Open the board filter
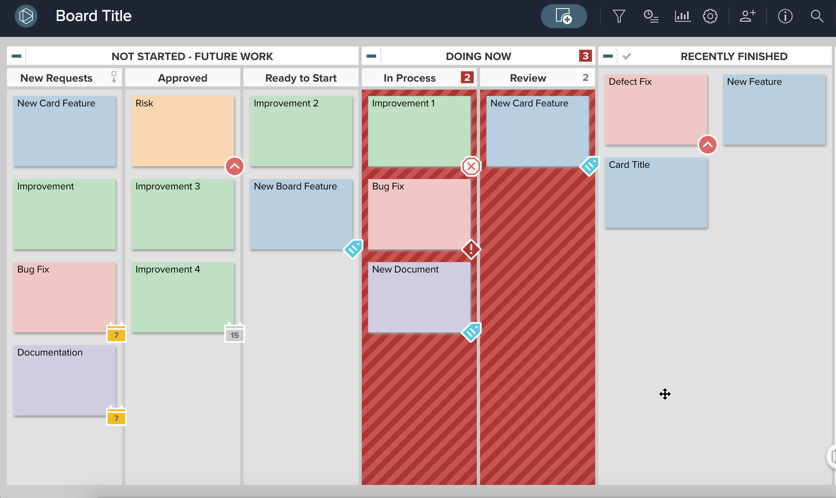The height and width of the screenshot is (498, 836). 619,16
